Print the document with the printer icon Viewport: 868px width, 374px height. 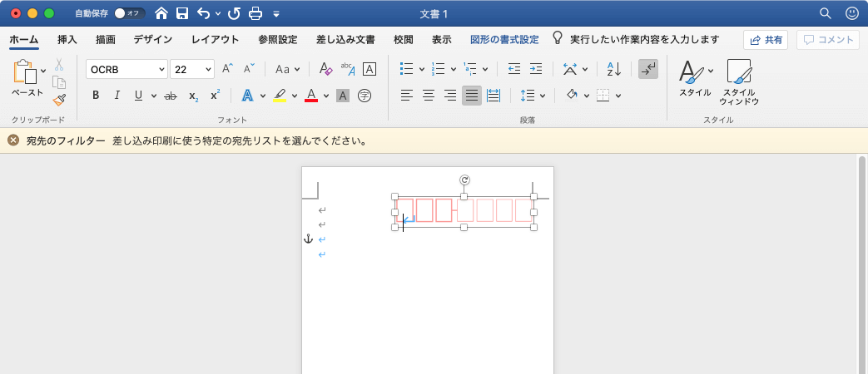(255, 13)
